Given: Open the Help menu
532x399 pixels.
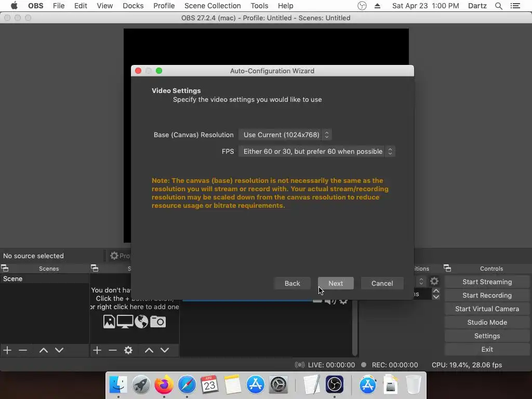Looking at the screenshot, I should pyautogui.click(x=286, y=6).
